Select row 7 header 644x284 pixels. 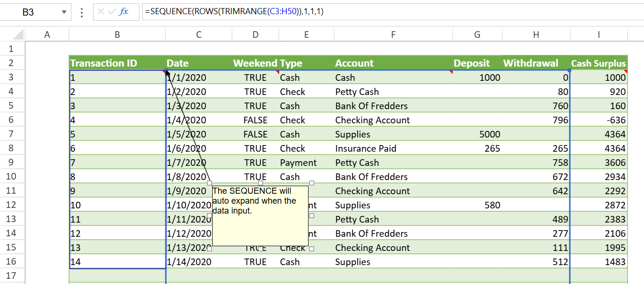pos(11,134)
